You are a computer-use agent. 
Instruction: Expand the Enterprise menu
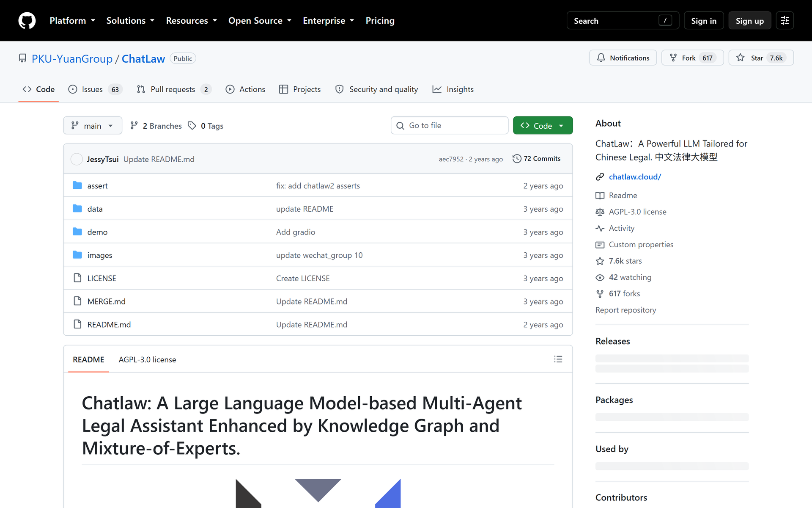328,20
